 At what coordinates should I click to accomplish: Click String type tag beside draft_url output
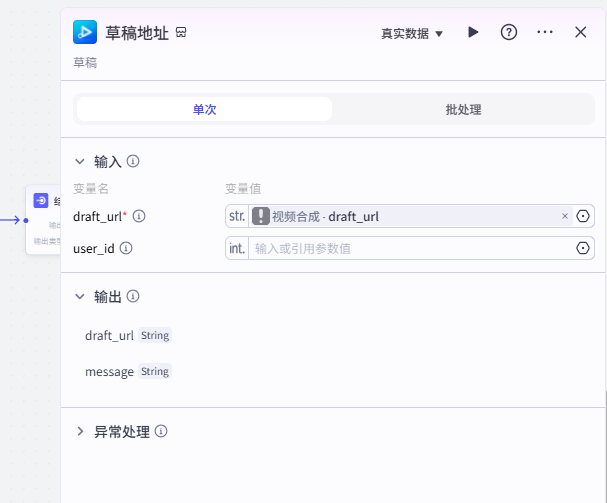tap(155, 335)
